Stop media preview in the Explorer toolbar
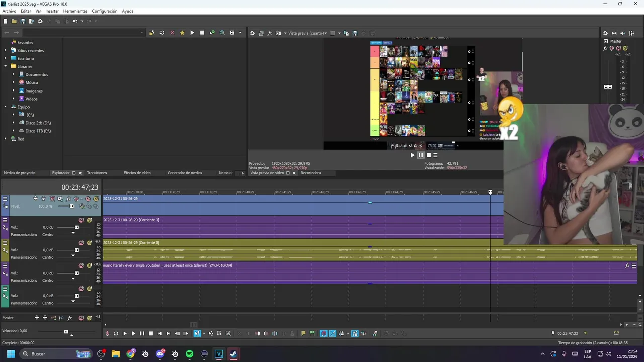The height and width of the screenshot is (362, 644). pos(202,33)
